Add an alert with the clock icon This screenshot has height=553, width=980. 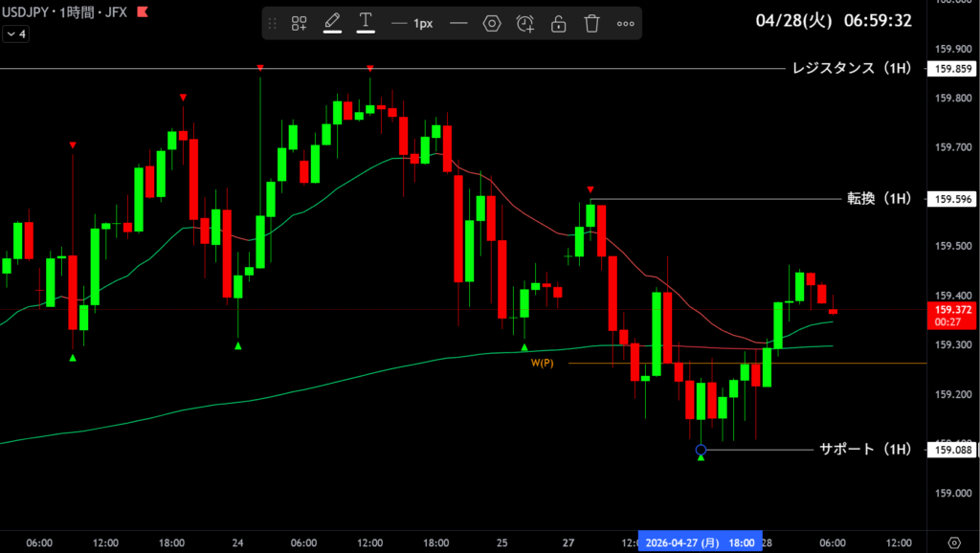[x=524, y=24]
